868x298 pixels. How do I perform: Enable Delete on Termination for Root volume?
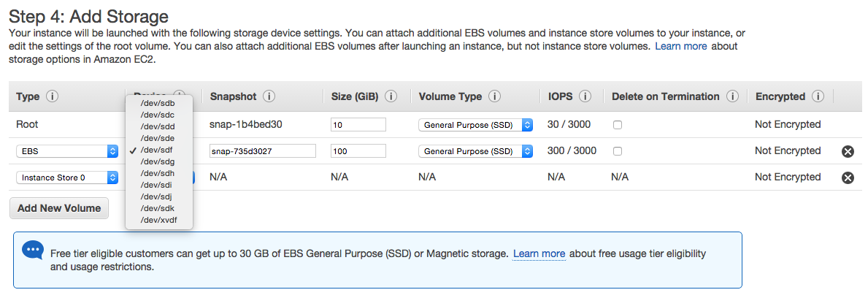[x=618, y=125]
